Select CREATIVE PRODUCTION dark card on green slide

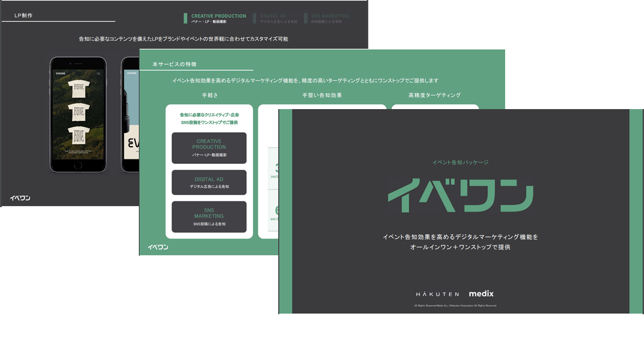pyautogui.click(x=209, y=148)
